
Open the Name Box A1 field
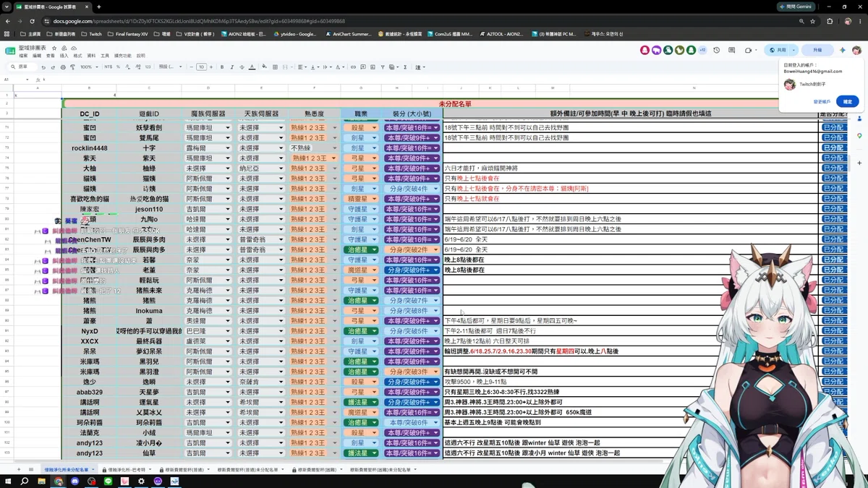click(16, 80)
